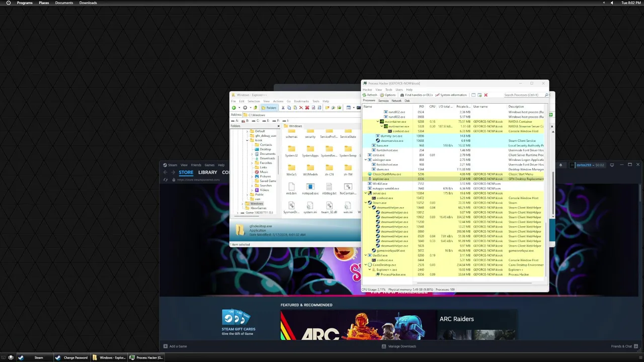Collapse nvcontainer.exe process tree node

(378, 122)
